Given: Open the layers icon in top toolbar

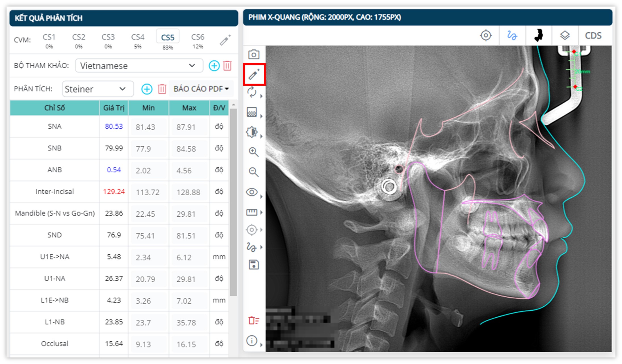Looking at the screenshot, I should (565, 35).
